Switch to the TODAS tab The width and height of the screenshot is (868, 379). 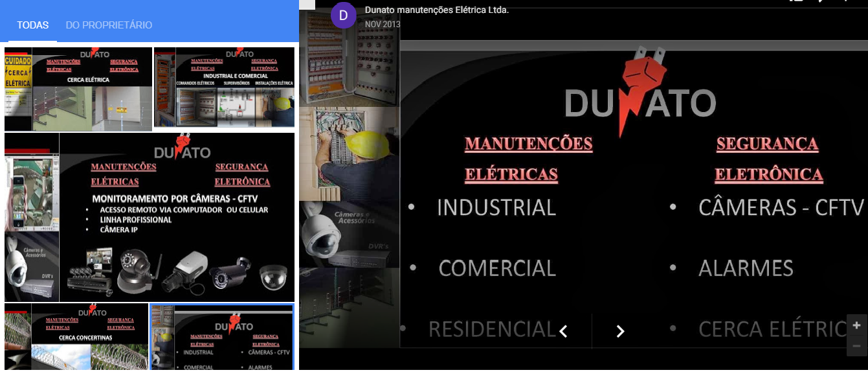click(33, 25)
